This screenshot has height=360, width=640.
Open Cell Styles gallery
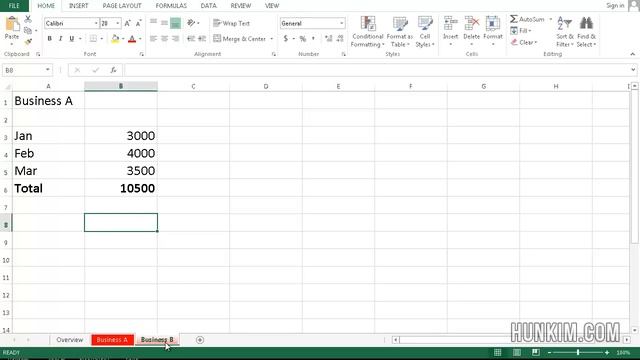(425, 32)
